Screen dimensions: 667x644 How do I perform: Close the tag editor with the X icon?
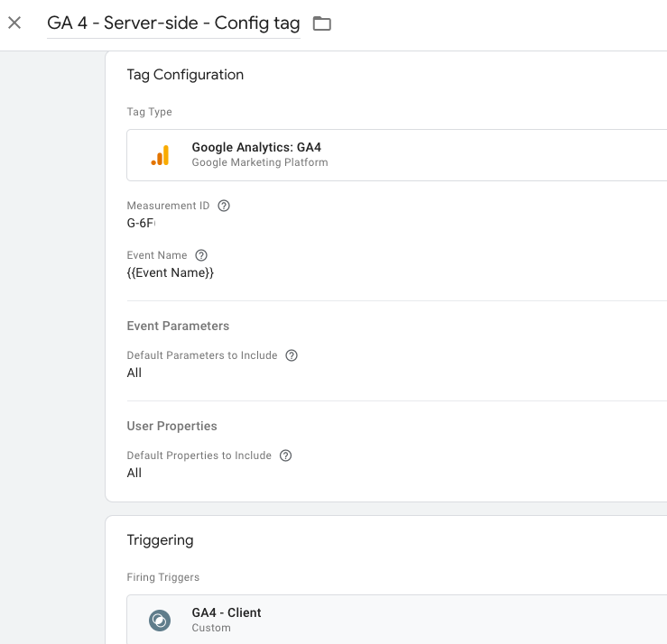click(x=14, y=23)
